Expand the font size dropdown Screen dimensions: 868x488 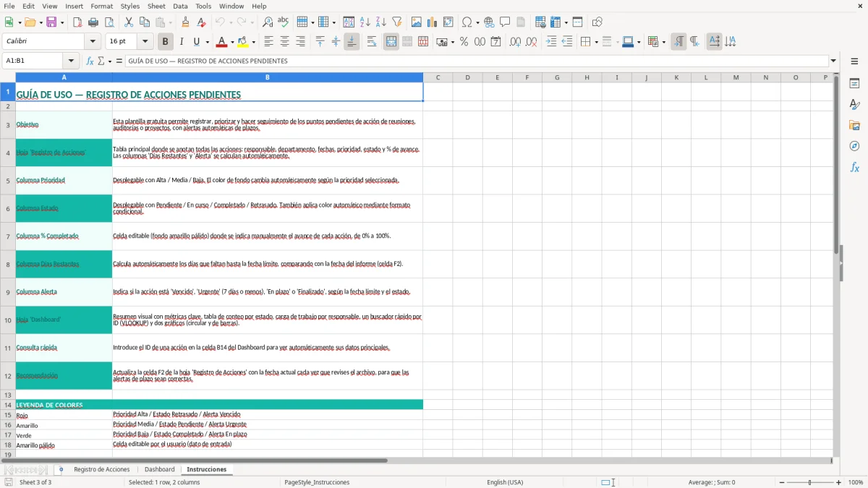[x=145, y=42]
